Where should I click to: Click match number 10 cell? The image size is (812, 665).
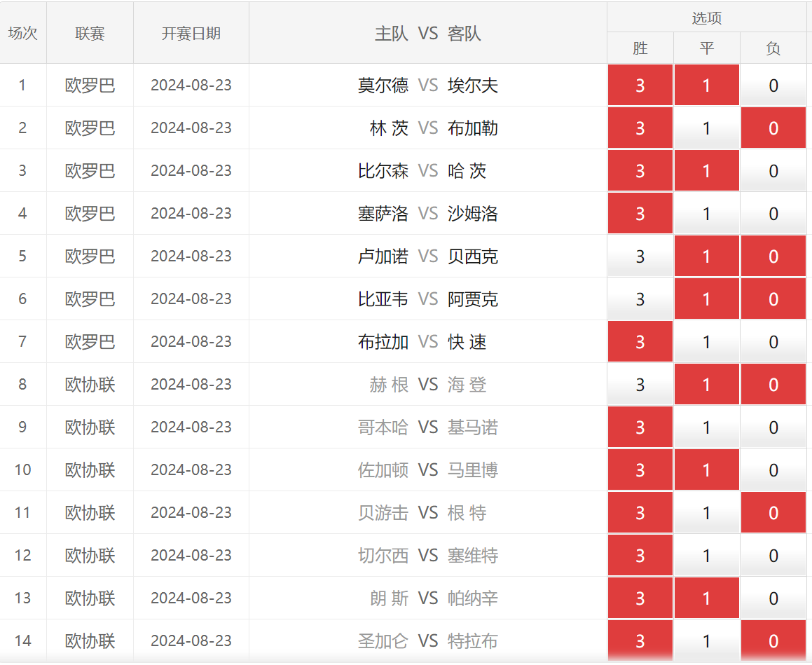point(23,469)
